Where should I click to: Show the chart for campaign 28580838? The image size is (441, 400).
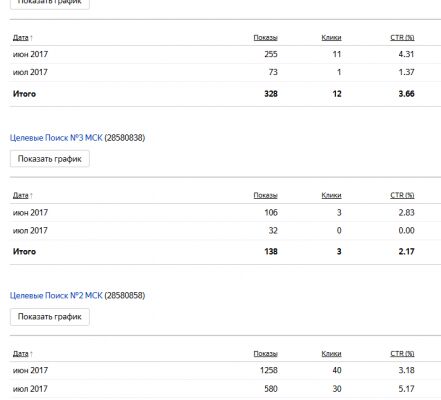(x=50, y=159)
